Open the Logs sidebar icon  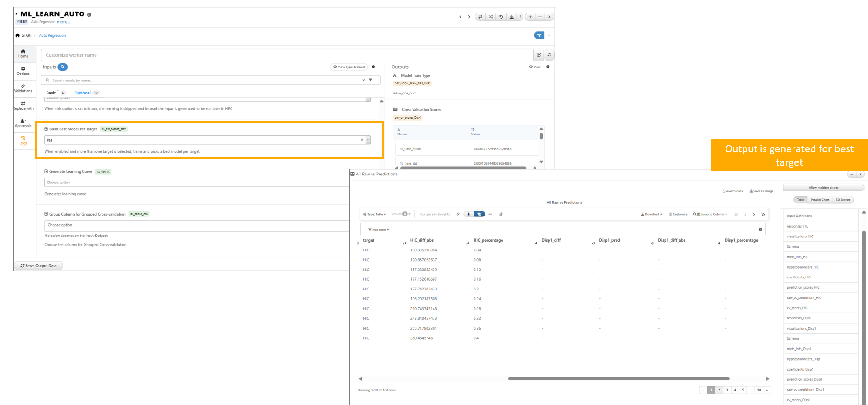[x=23, y=140]
